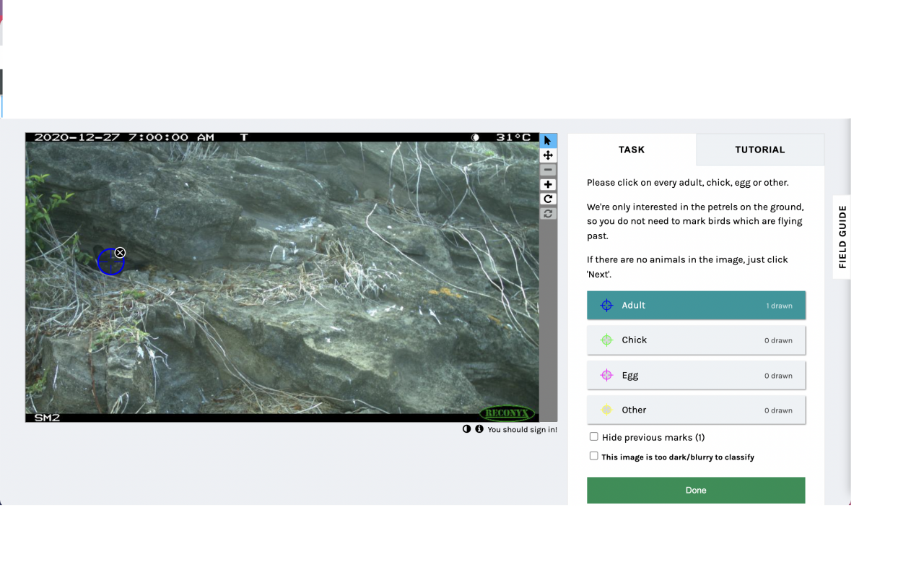Viewport: 924px width, 578px height.
Task: Click the '1 drawn' count on Adult
Action: [779, 306]
